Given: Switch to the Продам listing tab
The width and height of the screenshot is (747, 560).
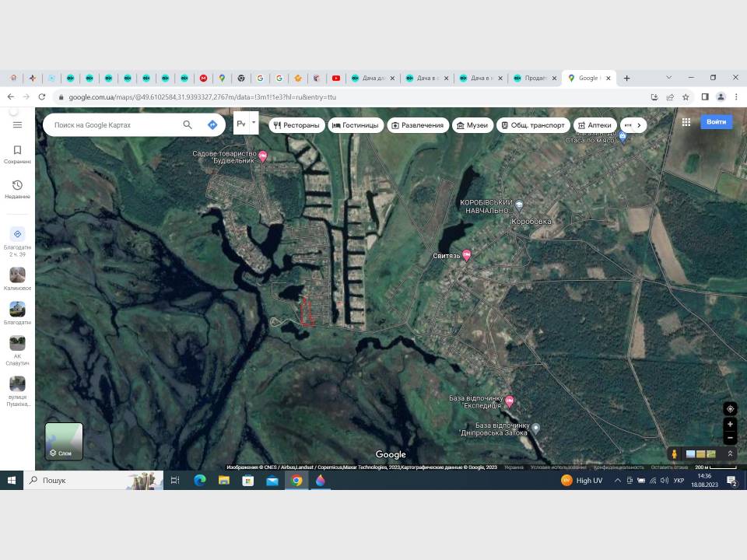Looking at the screenshot, I should [534, 78].
